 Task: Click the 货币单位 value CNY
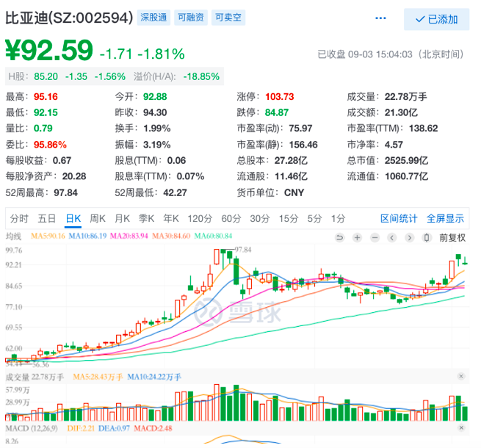click(x=294, y=192)
